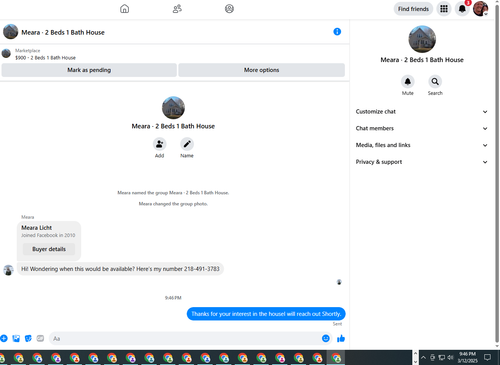Switch to the last Chrome taskbar window

coord(336,358)
